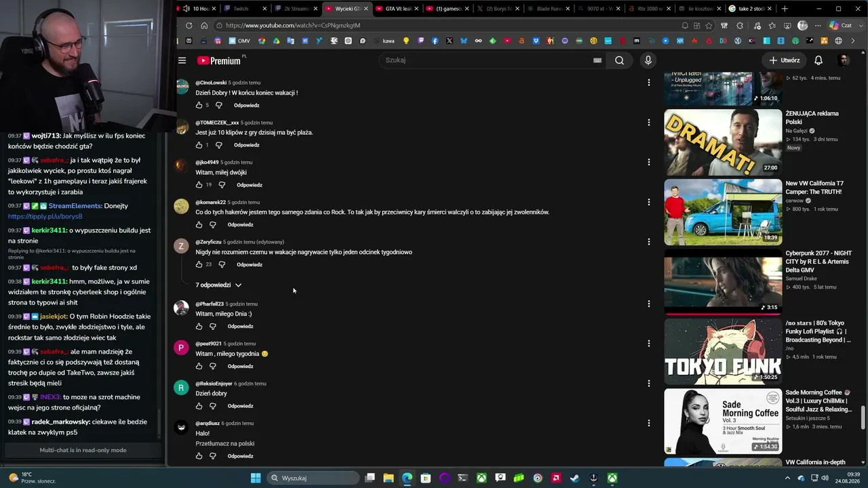Switch to the Blade Runner tab
Screen dimensions: 868x488
pos(548,9)
